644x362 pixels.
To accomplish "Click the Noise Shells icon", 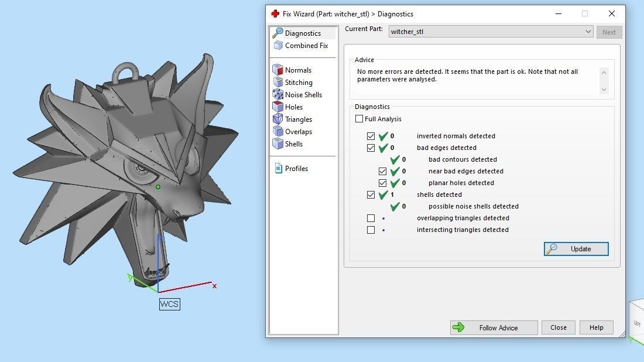I will point(278,94).
